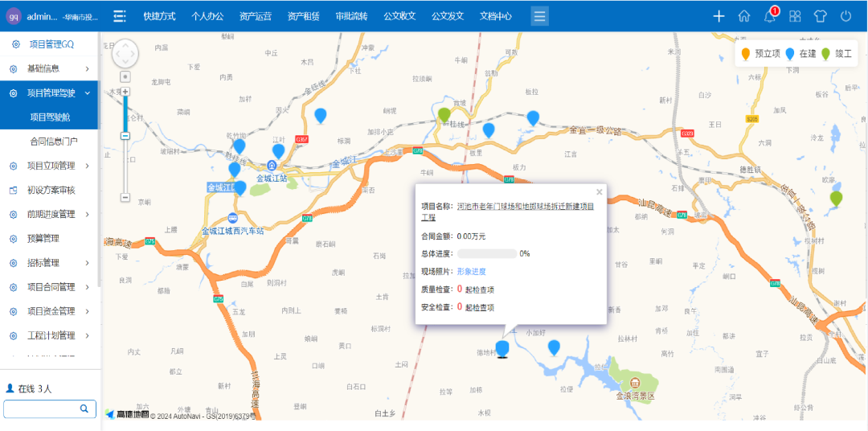Click the sidebar search input field

[40, 408]
